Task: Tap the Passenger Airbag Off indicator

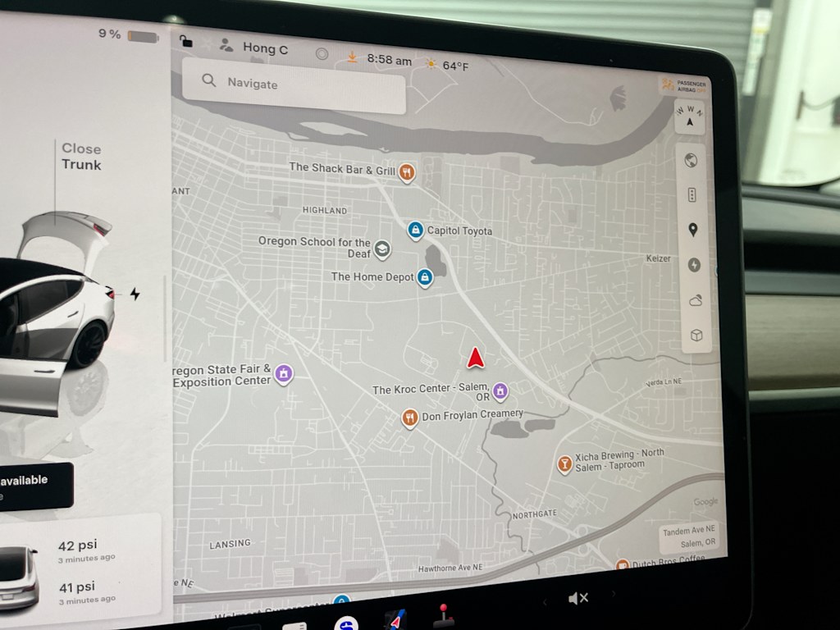Action: pos(683,85)
